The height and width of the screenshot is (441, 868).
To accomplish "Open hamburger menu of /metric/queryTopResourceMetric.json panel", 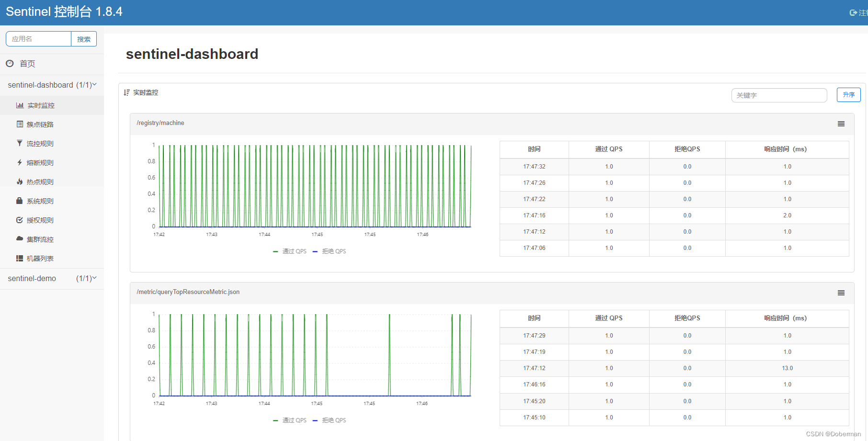I will tap(841, 293).
